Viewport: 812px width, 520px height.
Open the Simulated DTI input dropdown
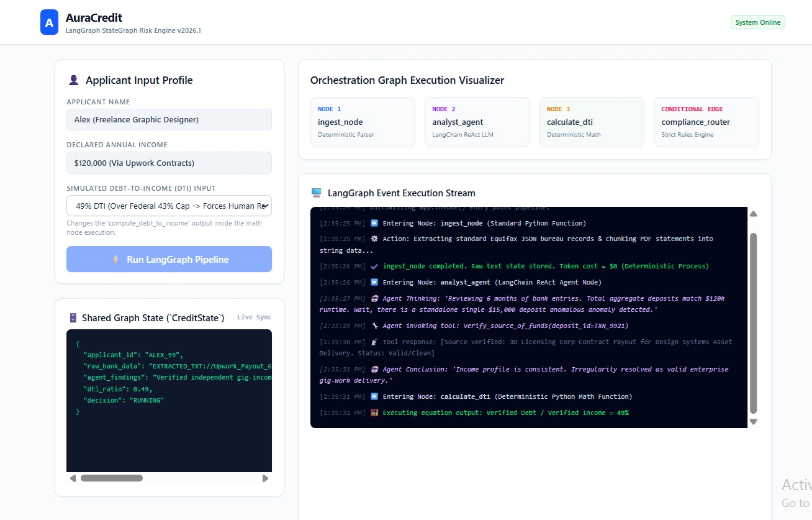pos(169,206)
